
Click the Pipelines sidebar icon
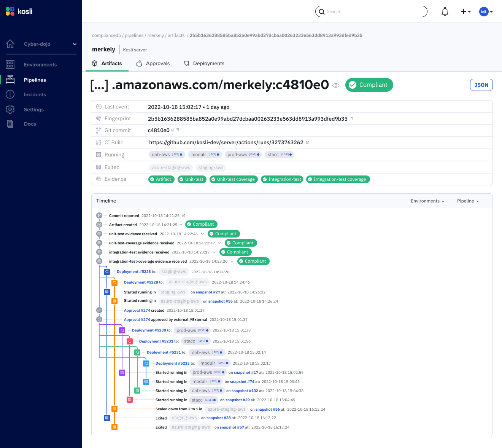[10, 79]
